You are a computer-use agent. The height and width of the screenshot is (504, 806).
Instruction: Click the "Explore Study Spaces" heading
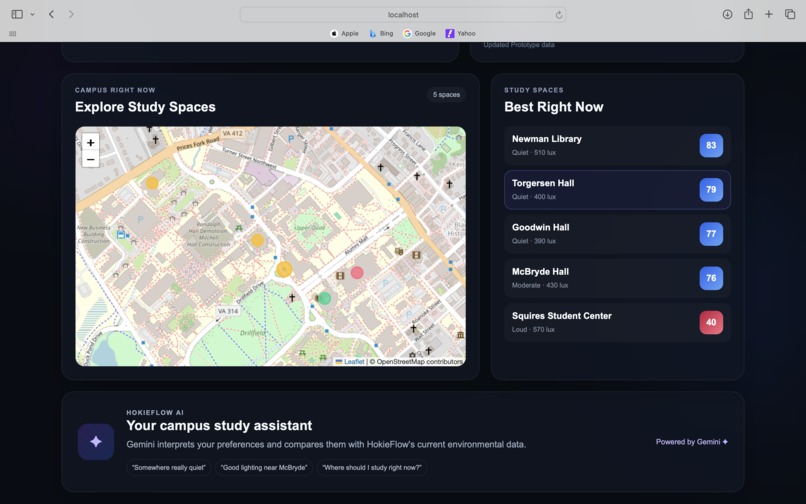point(145,107)
